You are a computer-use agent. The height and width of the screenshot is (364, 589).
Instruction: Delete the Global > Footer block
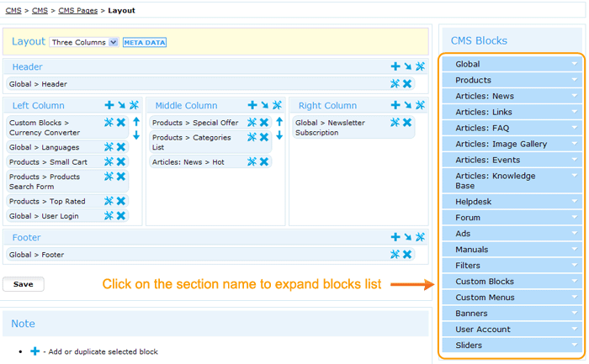407,255
